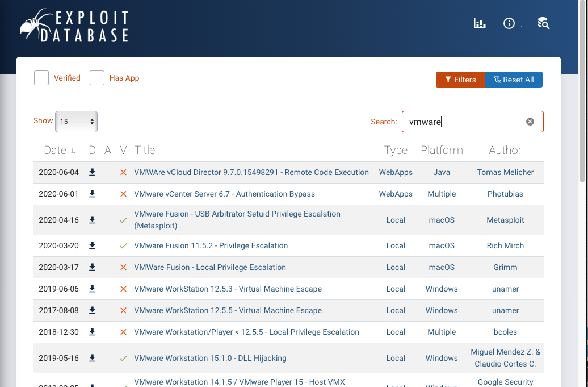Open the database search icon in header
Image resolution: width=588 pixels, height=387 pixels.
(543, 23)
